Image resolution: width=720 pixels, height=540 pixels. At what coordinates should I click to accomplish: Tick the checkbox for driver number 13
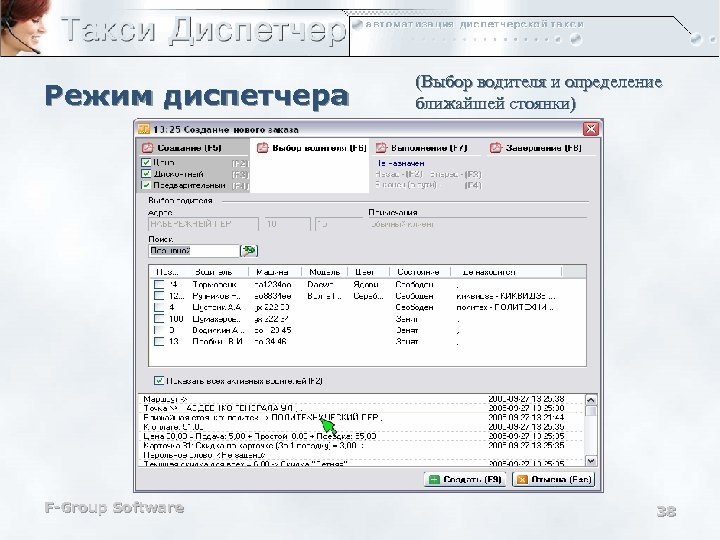pos(159,342)
